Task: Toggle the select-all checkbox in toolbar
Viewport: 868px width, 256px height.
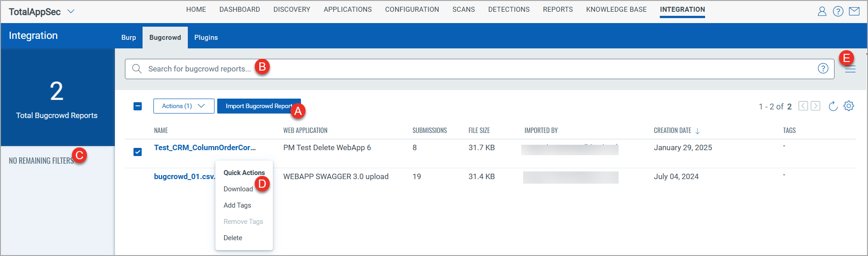Action: [x=138, y=106]
